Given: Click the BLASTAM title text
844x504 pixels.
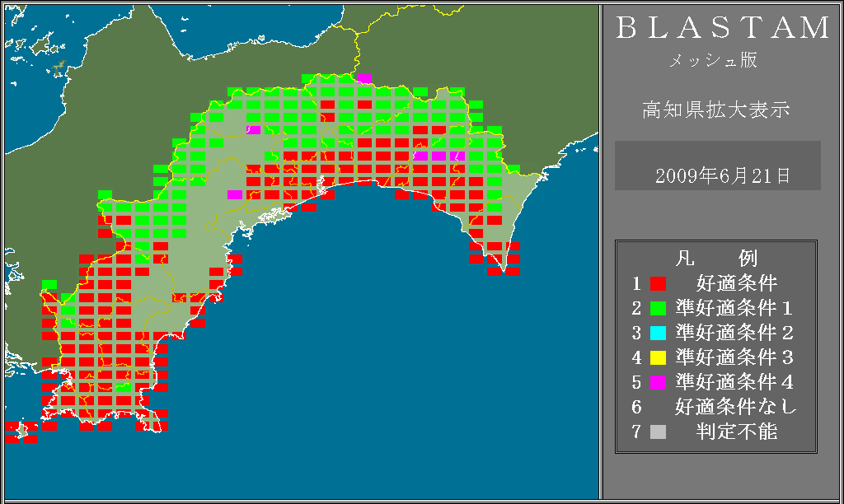Looking at the screenshot, I should pyautogui.click(x=723, y=28).
